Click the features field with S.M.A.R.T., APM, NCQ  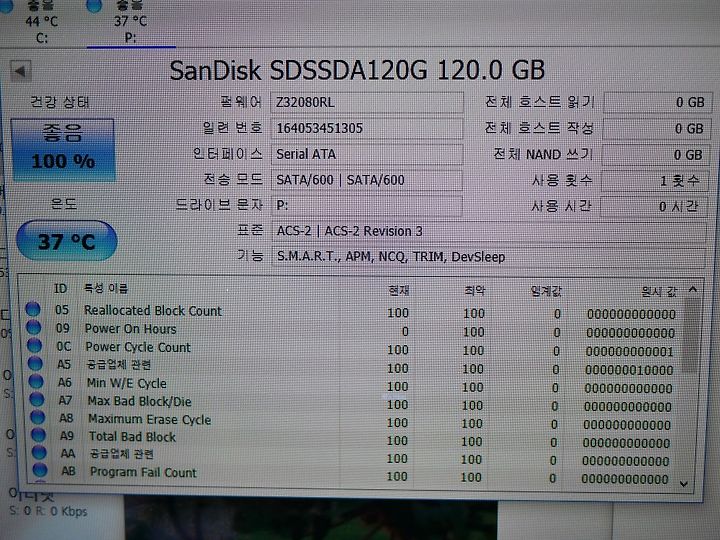489,257
